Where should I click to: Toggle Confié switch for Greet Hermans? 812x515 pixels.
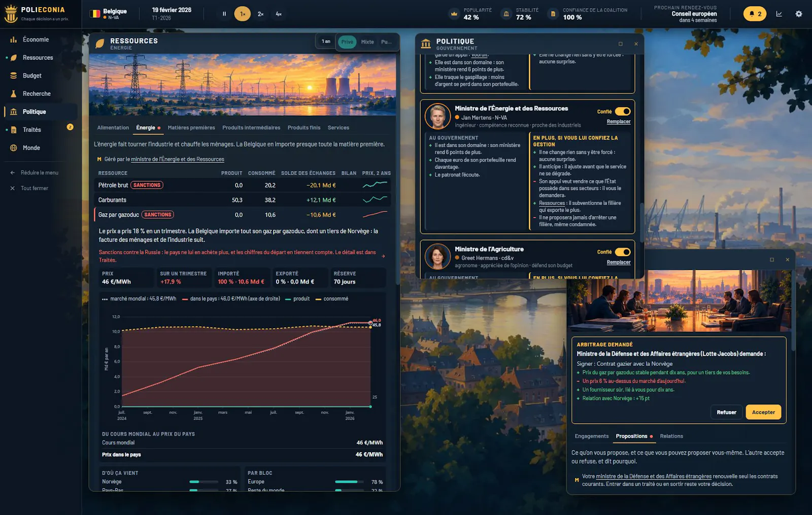tap(623, 252)
